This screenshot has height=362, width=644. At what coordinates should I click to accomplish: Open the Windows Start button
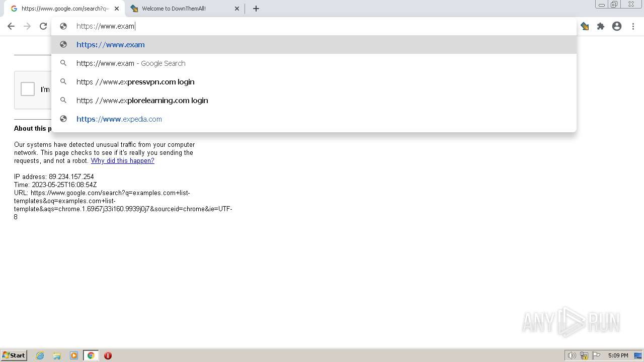14,355
